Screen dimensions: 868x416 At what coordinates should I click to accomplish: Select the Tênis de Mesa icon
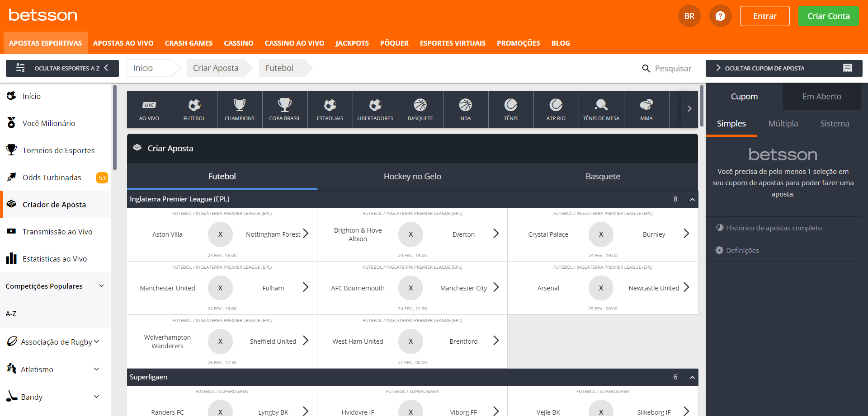click(x=601, y=109)
